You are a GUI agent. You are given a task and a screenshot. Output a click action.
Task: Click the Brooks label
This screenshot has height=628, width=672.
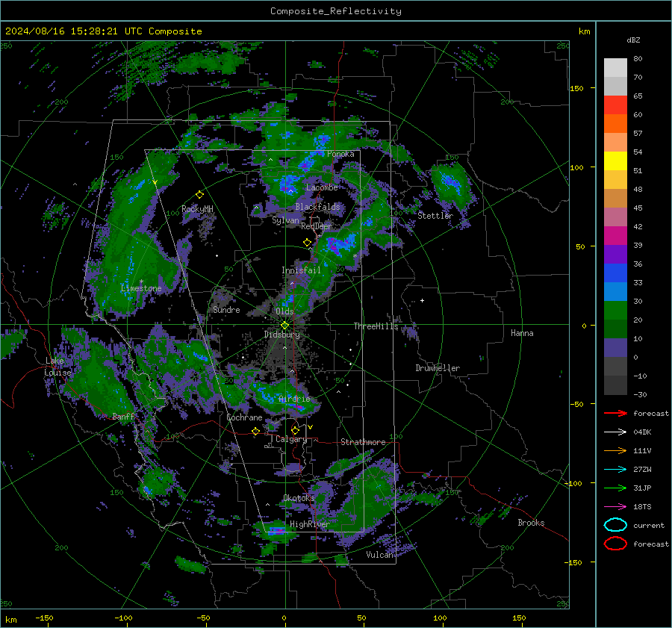coord(531,523)
